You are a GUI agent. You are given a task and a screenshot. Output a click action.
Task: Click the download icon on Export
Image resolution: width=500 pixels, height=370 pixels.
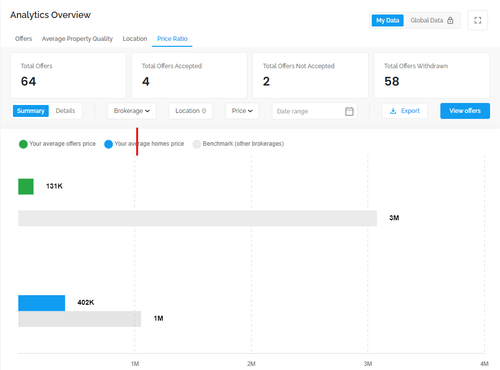(x=393, y=111)
